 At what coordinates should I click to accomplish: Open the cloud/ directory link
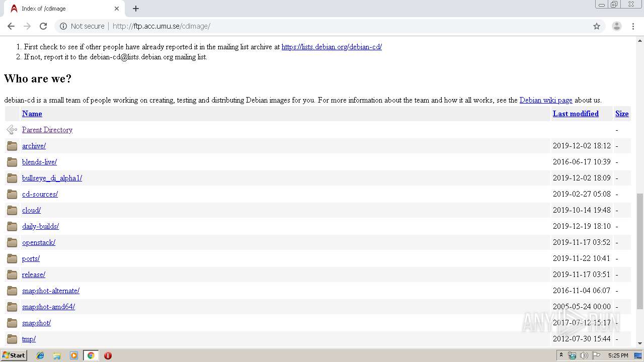tap(31, 210)
